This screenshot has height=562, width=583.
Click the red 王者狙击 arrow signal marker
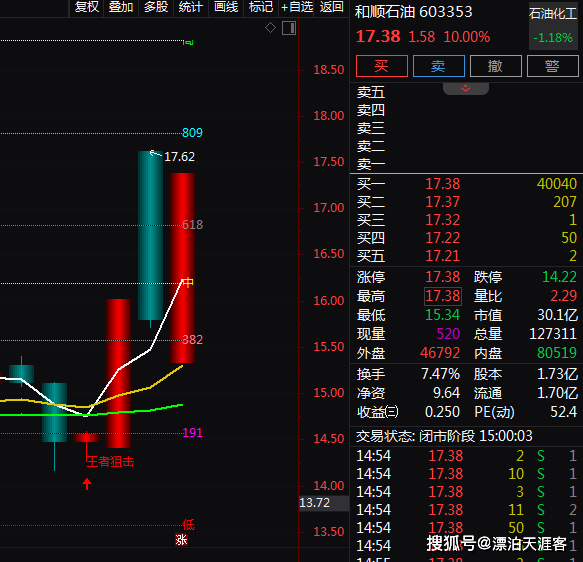click(x=87, y=484)
